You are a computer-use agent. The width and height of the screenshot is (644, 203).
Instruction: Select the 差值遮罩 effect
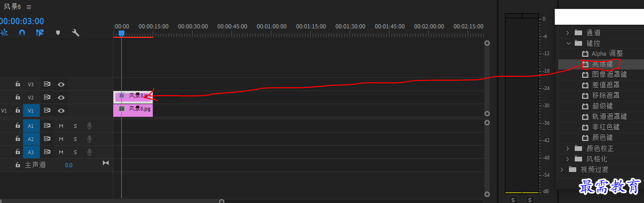tap(606, 85)
